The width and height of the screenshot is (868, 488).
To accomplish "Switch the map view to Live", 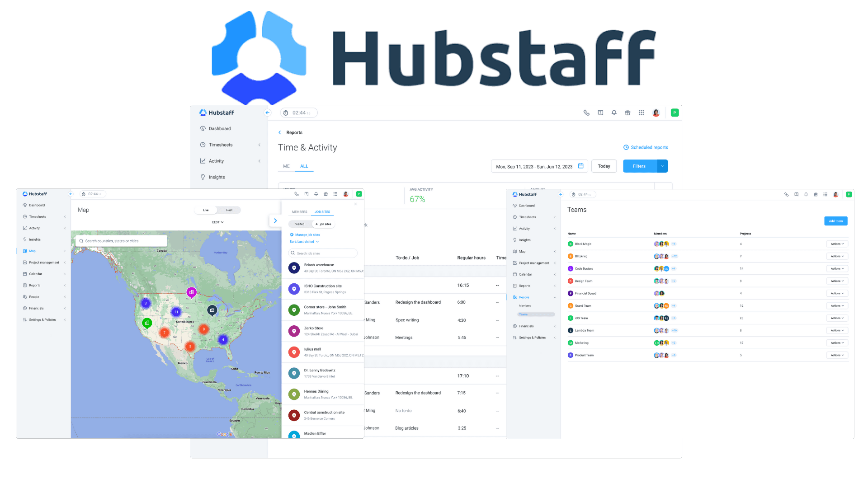I will (x=206, y=210).
